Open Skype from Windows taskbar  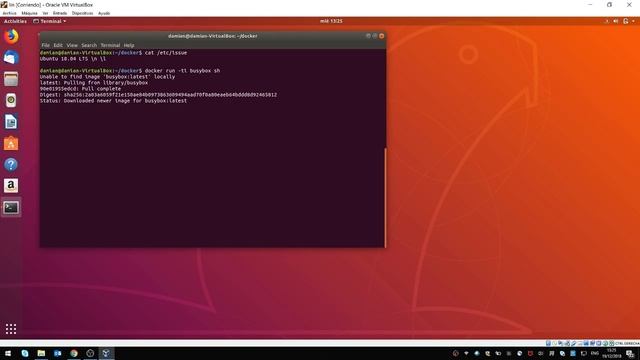tap(25, 353)
